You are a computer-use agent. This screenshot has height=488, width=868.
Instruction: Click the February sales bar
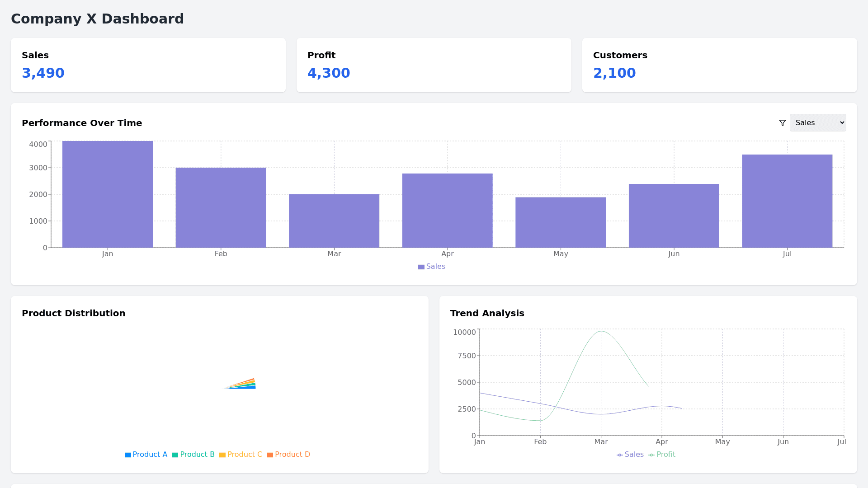click(221, 208)
